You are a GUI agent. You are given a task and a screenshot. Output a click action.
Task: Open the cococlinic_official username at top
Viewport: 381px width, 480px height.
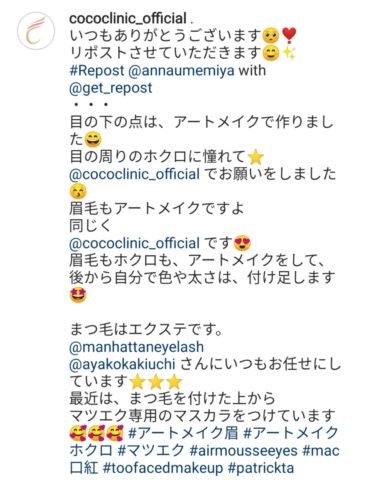click(128, 19)
